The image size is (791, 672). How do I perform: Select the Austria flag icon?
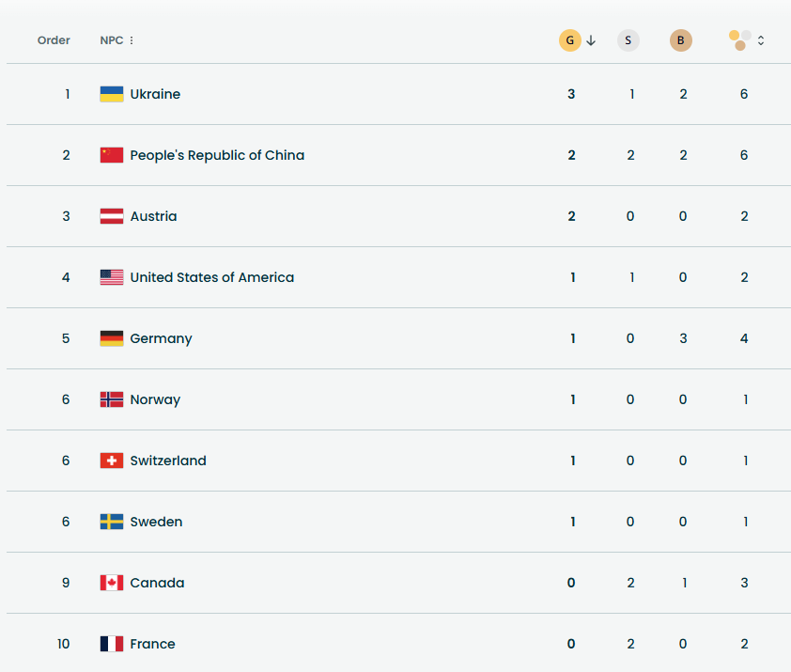(110, 216)
